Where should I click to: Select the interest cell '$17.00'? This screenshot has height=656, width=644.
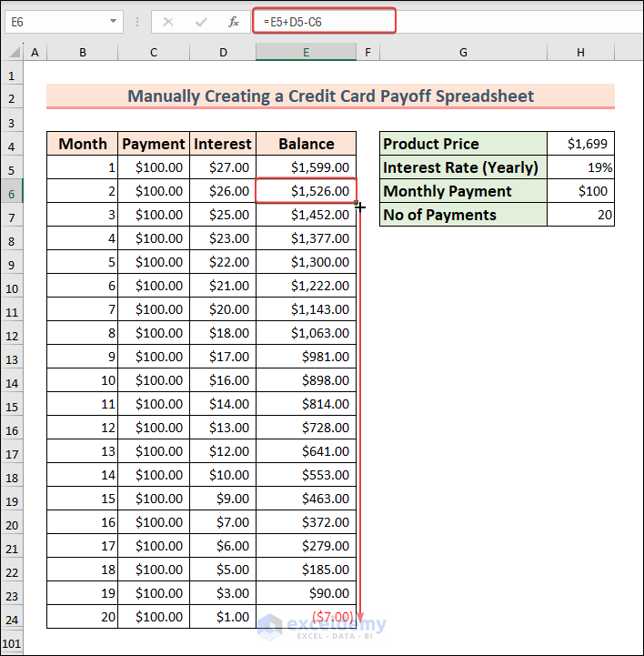(x=223, y=357)
